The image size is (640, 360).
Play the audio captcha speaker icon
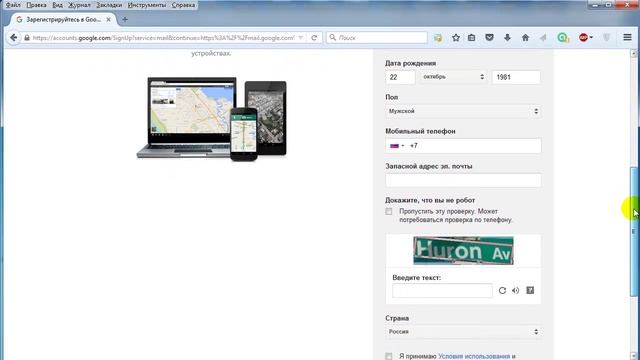[516, 290]
